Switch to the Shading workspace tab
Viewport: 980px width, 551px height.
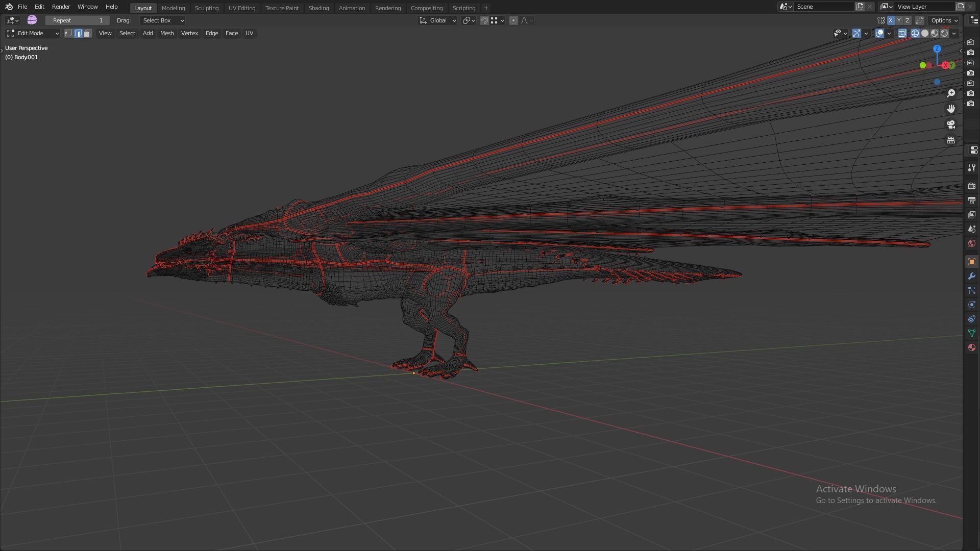pos(318,8)
